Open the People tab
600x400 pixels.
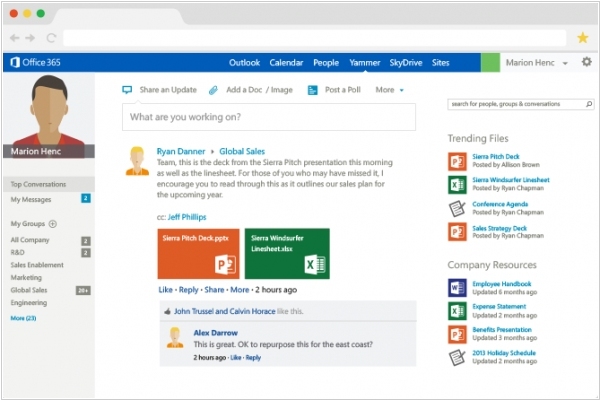(326, 63)
